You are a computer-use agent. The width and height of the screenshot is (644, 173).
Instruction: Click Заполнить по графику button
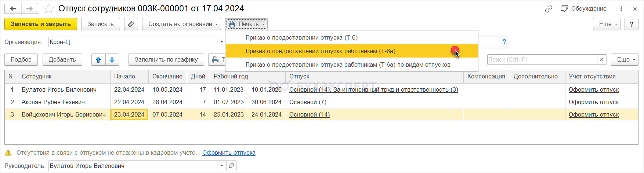166,60
